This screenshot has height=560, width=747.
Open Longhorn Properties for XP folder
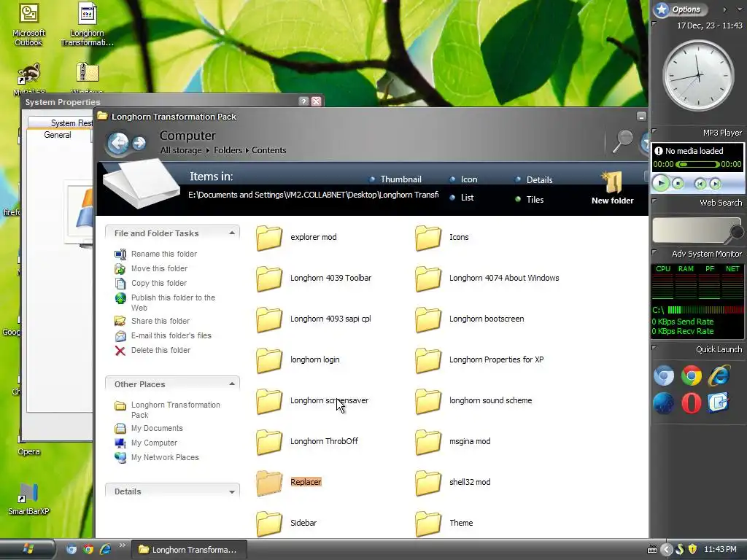tap(479, 360)
